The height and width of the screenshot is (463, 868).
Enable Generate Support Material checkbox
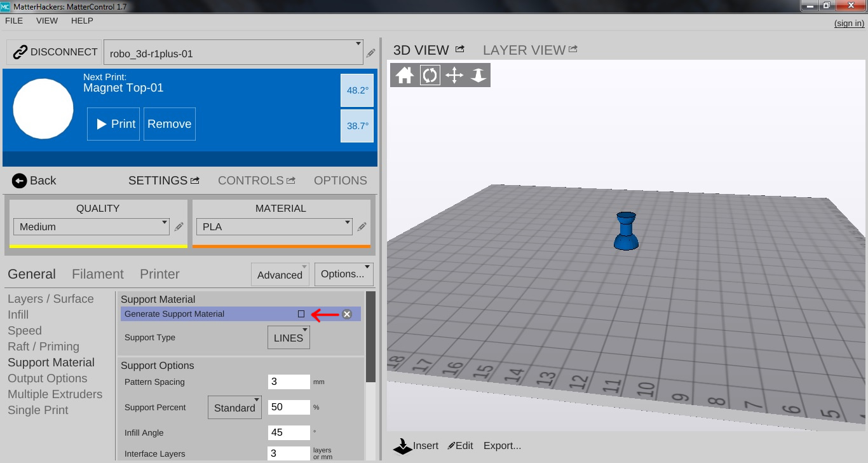pyautogui.click(x=301, y=314)
